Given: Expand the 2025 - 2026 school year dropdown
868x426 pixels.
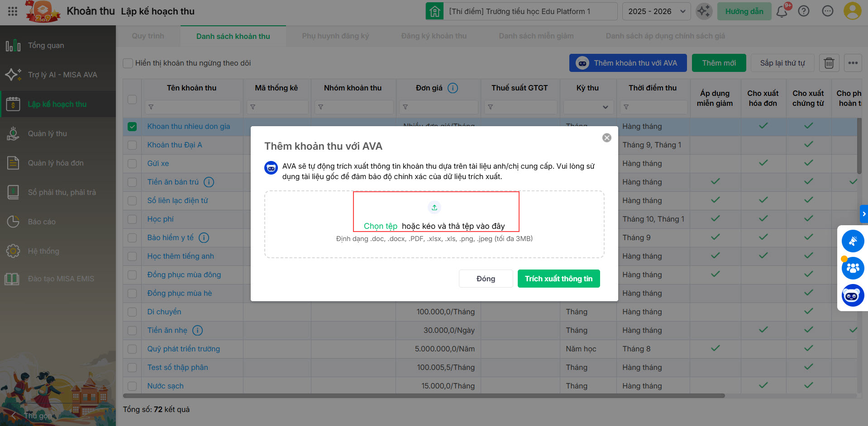Looking at the screenshot, I should point(656,11).
